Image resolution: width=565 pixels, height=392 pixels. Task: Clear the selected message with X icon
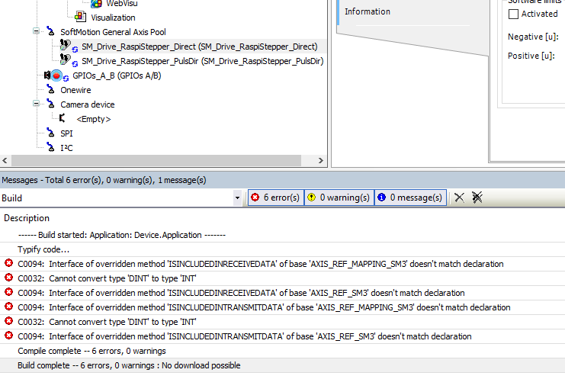459,198
